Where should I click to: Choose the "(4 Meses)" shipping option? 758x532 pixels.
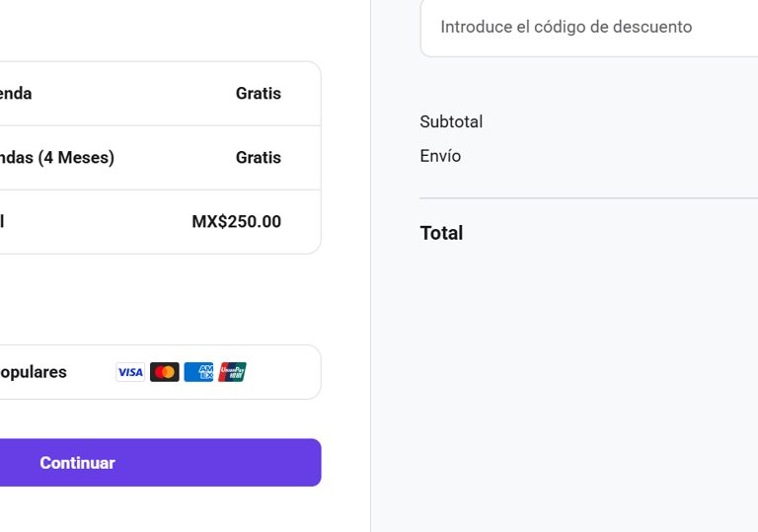click(56, 158)
